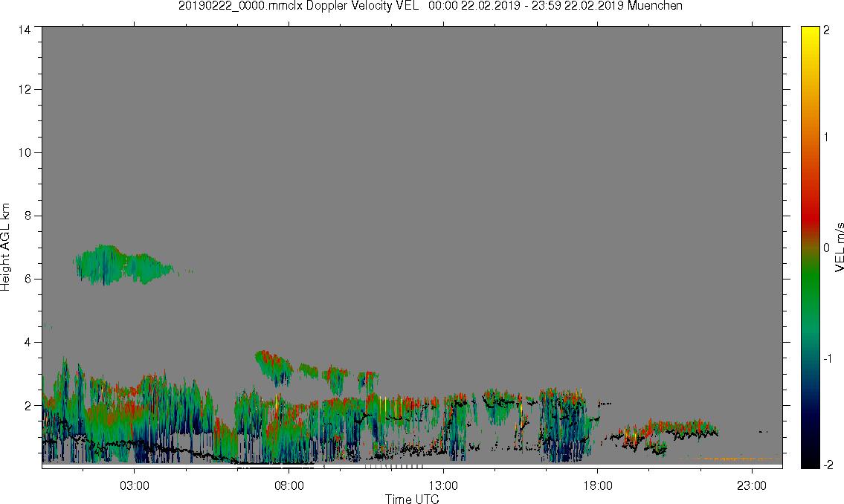Select the date range '00:00 22.02.2019' text
844x504 pixels.
[474, 6]
